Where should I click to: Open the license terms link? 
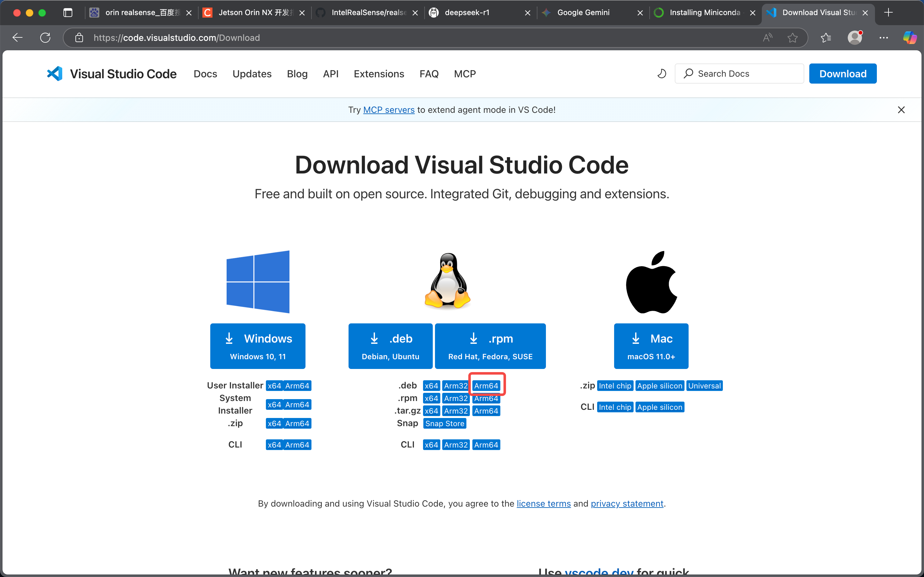[x=543, y=504]
